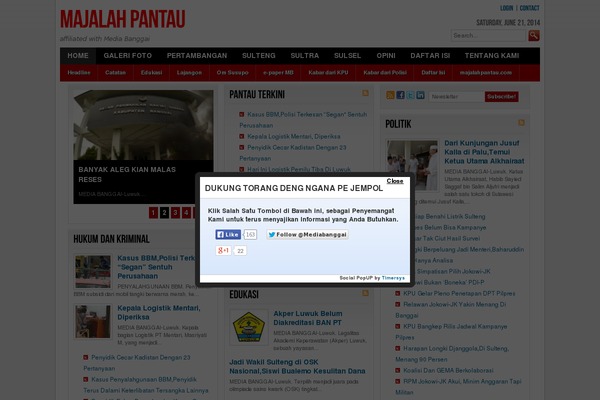600x400 pixels.
Task: Open RSS feed icon beside newsletter field
Action: click(x=390, y=95)
